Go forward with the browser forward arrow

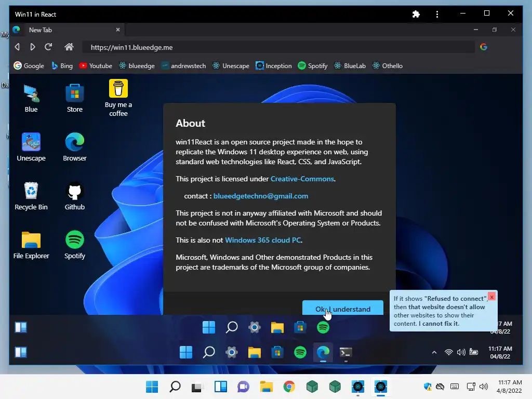(x=33, y=47)
